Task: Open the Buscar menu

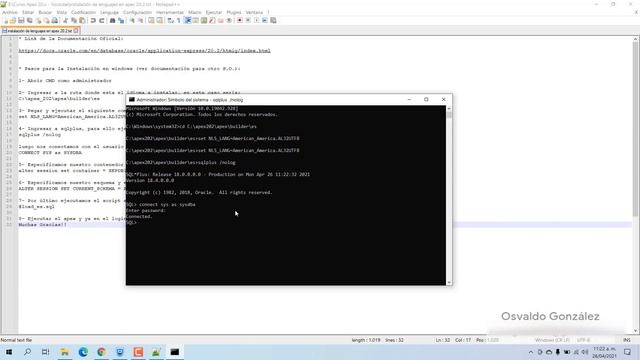Action: (x=45, y=12)
